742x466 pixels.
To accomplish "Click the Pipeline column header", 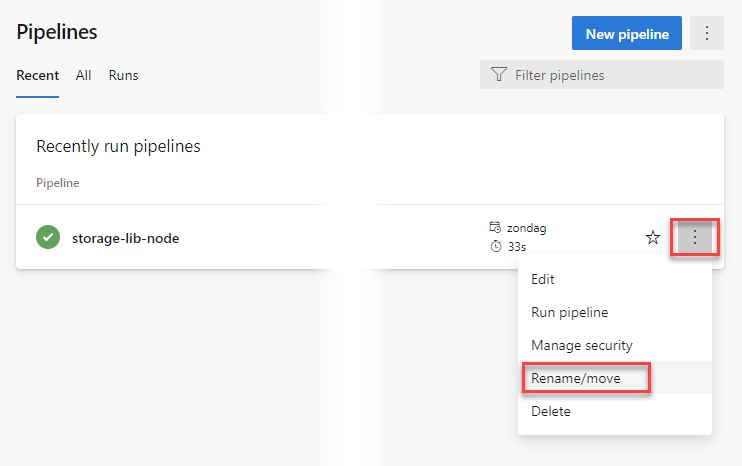I will click(x=57, y=183).
